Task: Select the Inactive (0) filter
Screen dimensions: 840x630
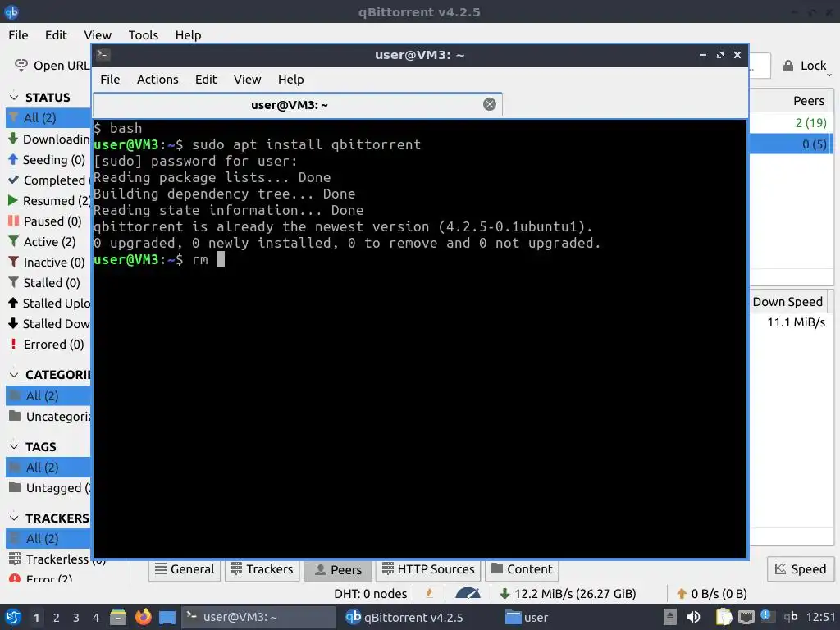Action: coord(48,262)
